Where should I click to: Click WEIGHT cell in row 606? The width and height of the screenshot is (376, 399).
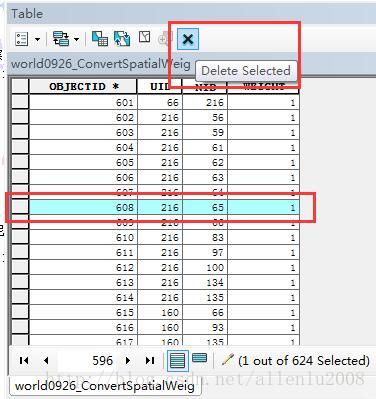tap(263, 177)
